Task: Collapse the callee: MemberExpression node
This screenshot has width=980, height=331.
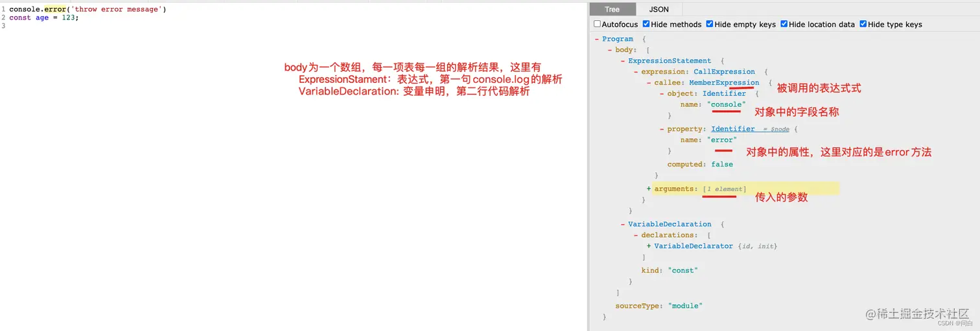Action: click(648, 83)
